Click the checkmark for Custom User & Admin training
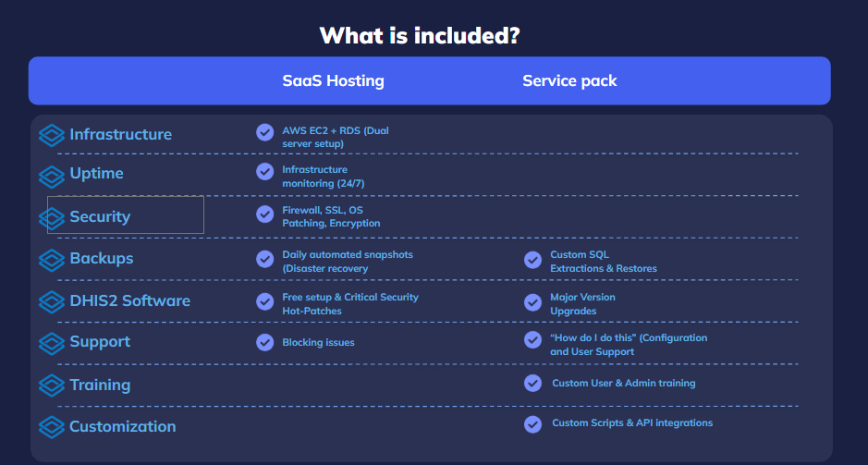Screen dimensions: 868x465 [x=532, y=383]
